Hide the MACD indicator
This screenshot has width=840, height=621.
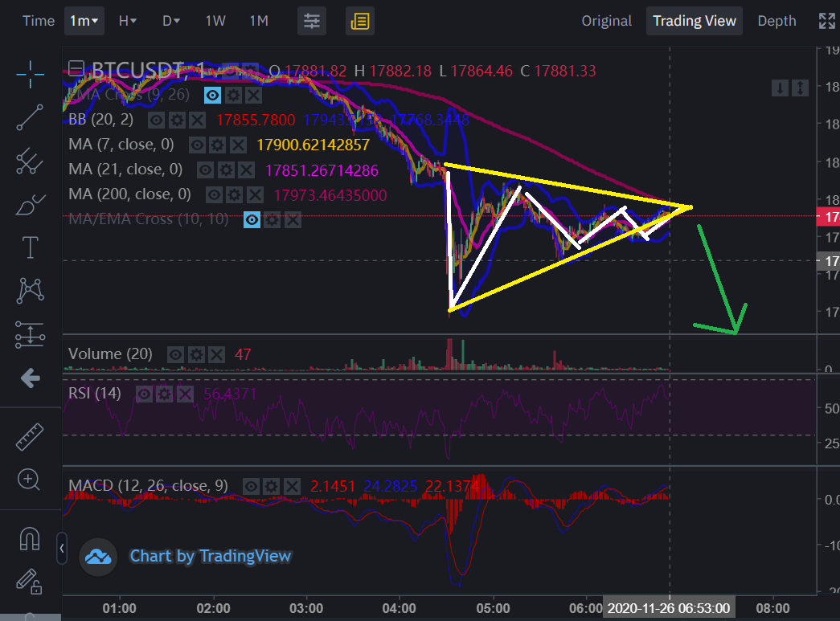252,487
